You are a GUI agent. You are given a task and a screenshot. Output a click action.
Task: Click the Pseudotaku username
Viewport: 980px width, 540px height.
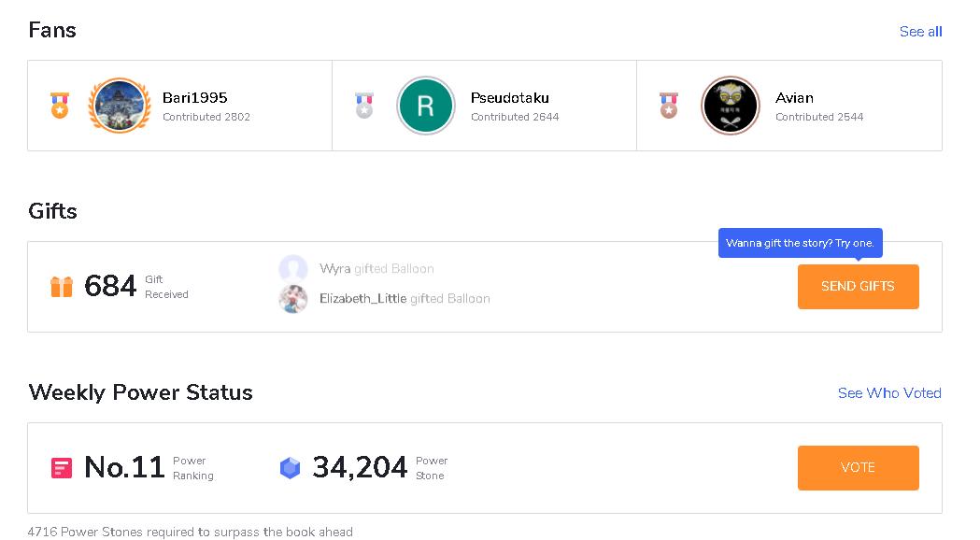coord(509,98)
